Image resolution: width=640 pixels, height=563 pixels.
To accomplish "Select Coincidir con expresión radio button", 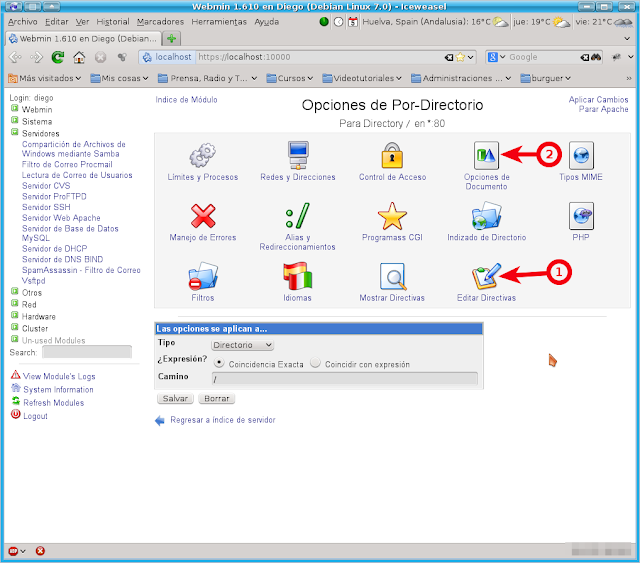I will [315, 363].
